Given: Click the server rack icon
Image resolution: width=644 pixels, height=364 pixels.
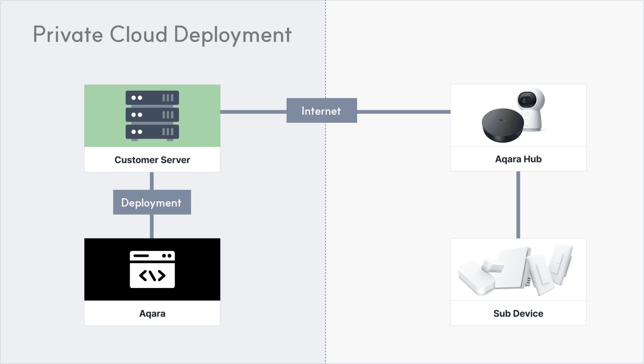Looking at the screenshot, I should [x=152, y=116].
